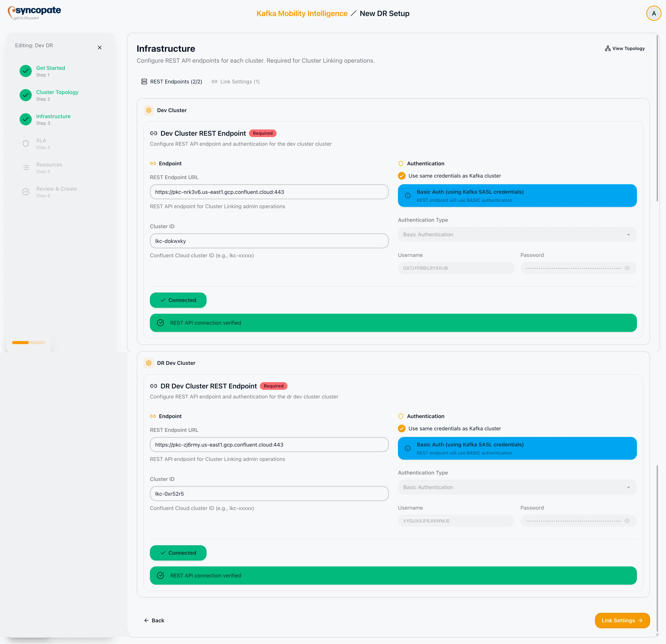Edit the lkc-dokwxky Cluster ID field
The image size is (666, 644).
pyautogui.click(x=269, y=241)
